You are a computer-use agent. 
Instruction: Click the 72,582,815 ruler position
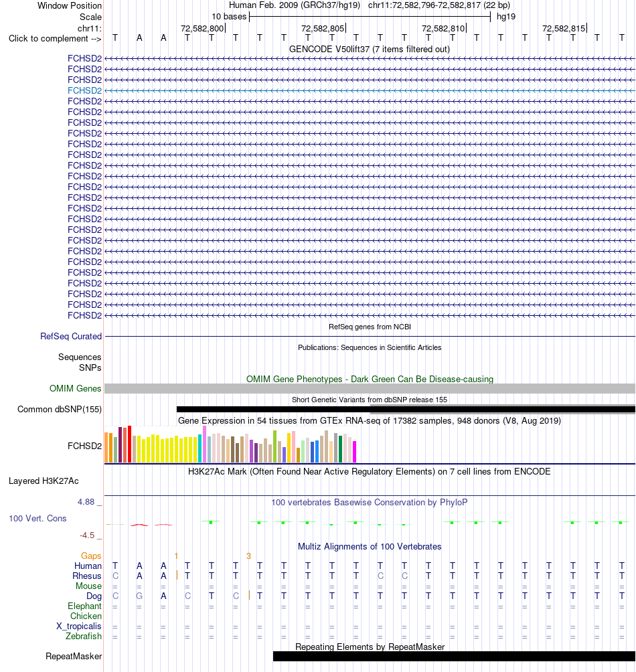tap(564, 28)
